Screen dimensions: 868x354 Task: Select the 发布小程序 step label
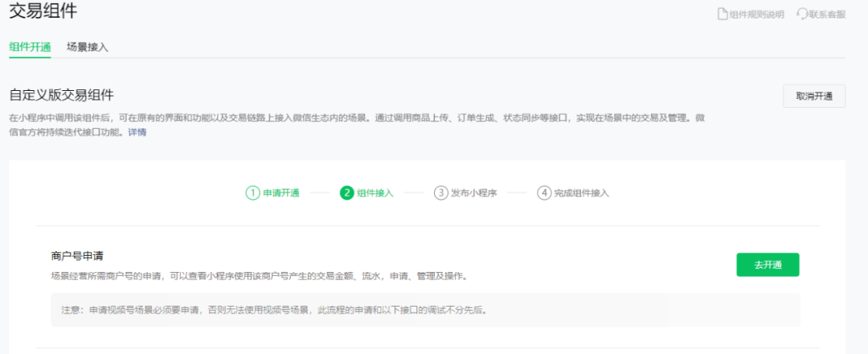[x=474, y=193]
